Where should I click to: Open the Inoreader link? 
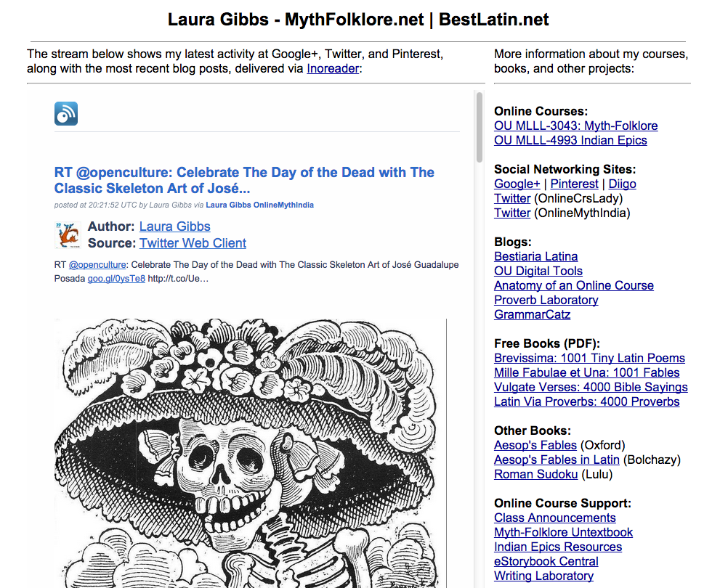333,68
